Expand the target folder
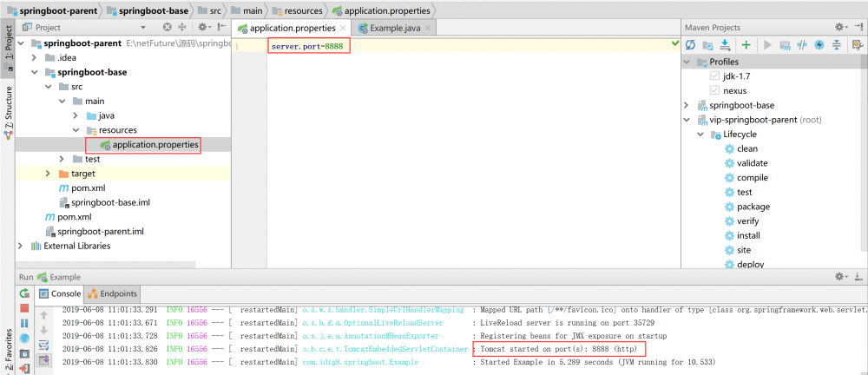 pyautogui.click(x=48, y=174)
